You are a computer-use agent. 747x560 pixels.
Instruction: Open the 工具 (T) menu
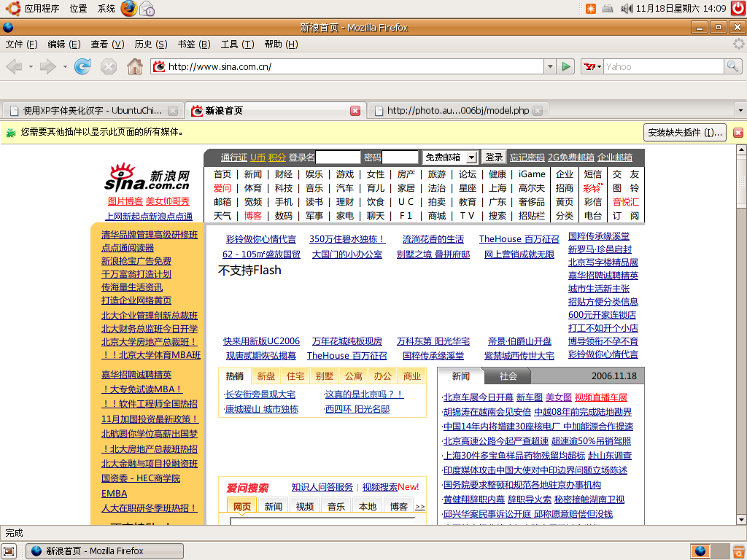point(237,44)
